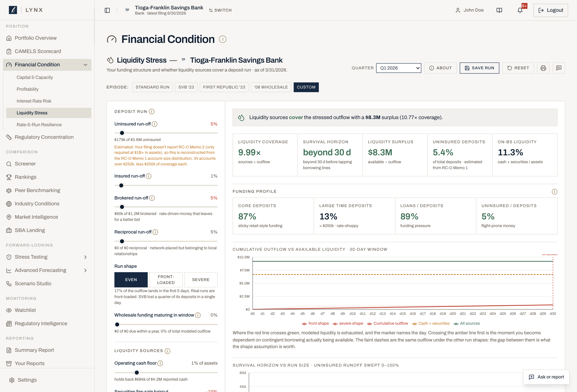Select the Standard Run episode
The height and width of the screenshot is (392, 577).
[152, 87]
